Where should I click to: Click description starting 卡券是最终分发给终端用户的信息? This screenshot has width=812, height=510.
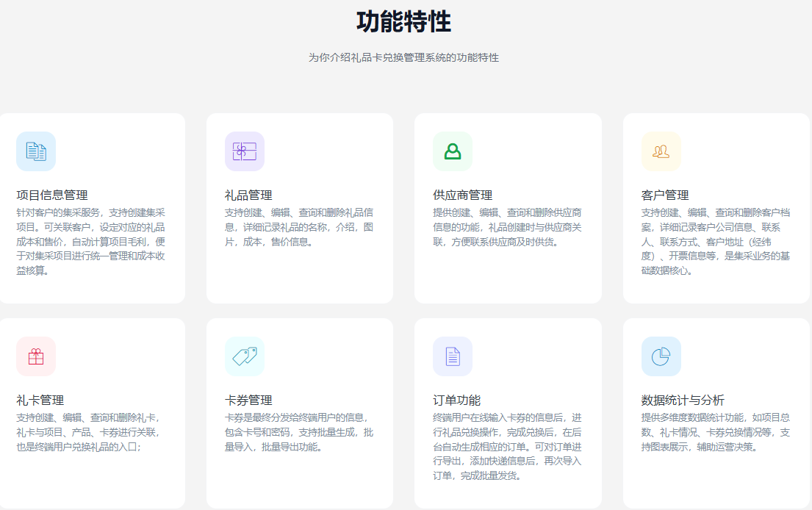tap(299, 432)
